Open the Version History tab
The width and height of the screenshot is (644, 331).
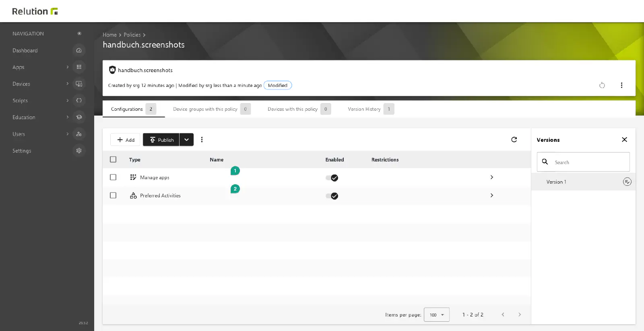(x=371, y=109)
